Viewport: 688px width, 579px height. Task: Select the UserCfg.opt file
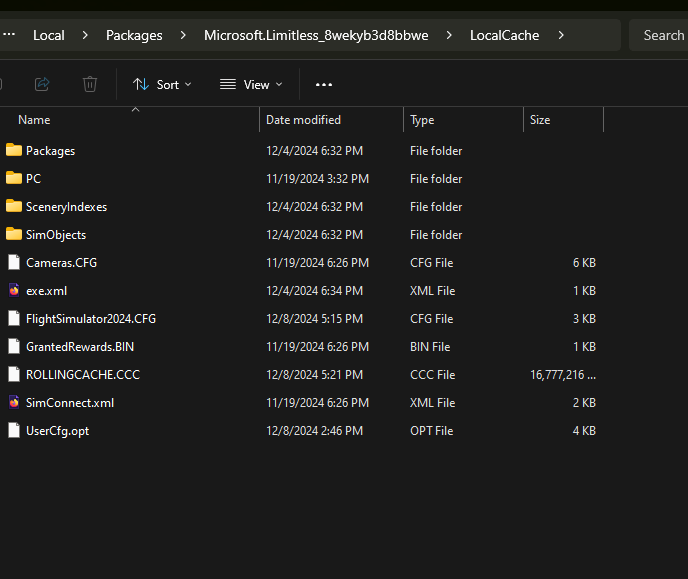coord(57,431)
